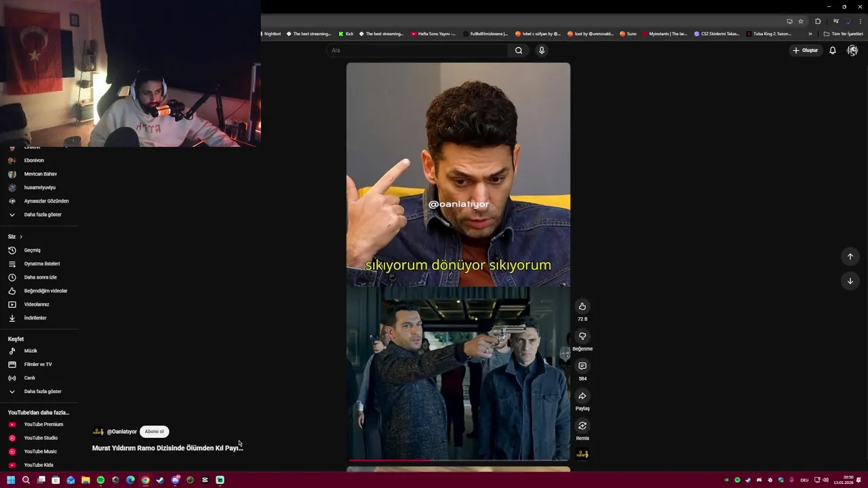868x488 pixels.
Task: Go to next Short with down arrow
Action: point(850,281)
